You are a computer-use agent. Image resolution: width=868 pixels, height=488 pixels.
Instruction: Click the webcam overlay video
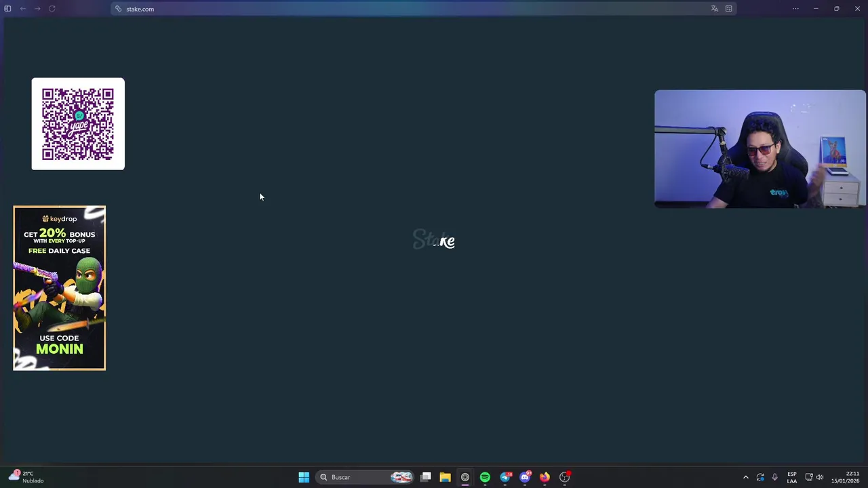coord(760,148)
